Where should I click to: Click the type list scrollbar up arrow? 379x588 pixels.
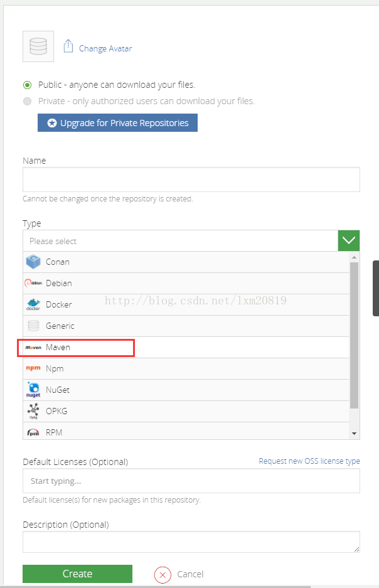coord(355,257)
